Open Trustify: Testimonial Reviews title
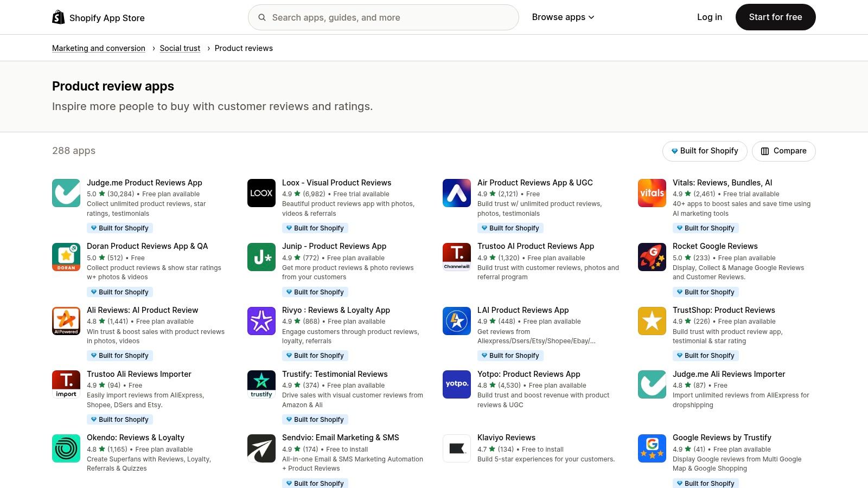 tap(335, 374)
